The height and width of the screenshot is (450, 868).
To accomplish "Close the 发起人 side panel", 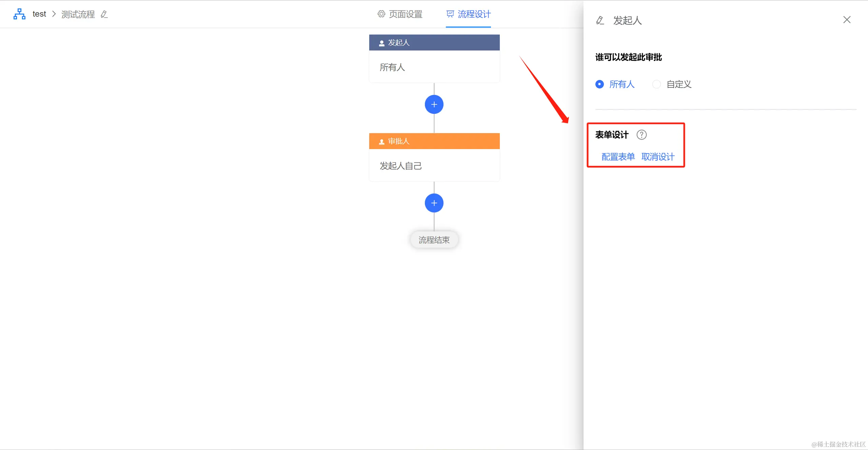I will pyautogui.click(x=847, y=20).
